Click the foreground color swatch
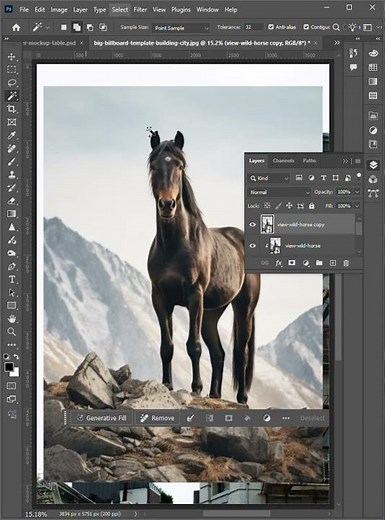 coord(9,367)
